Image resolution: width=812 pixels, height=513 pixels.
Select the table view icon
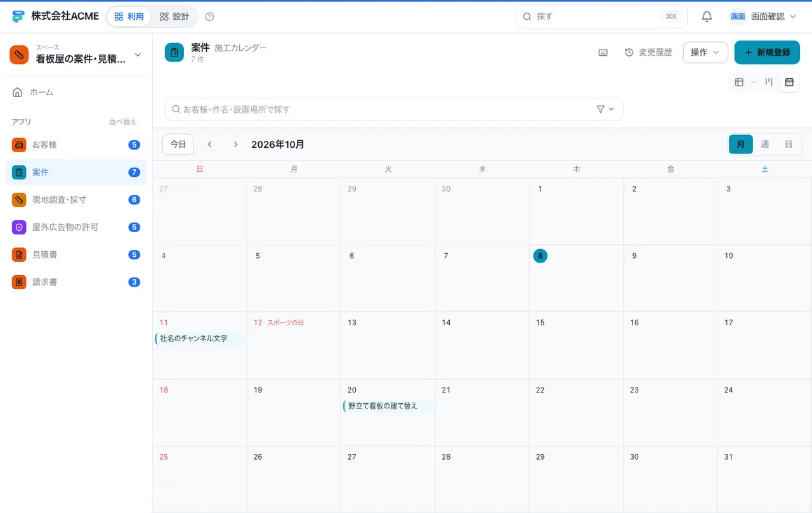tap(739, 82)
